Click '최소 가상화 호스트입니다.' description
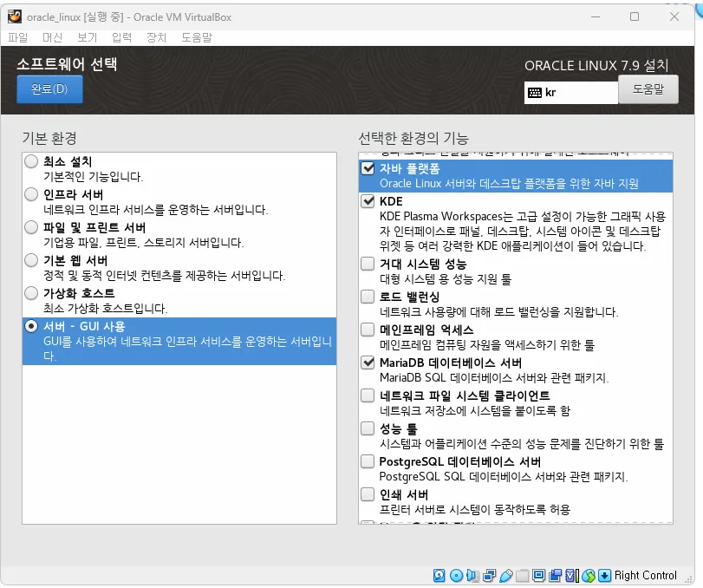 [x=106, y=309]
